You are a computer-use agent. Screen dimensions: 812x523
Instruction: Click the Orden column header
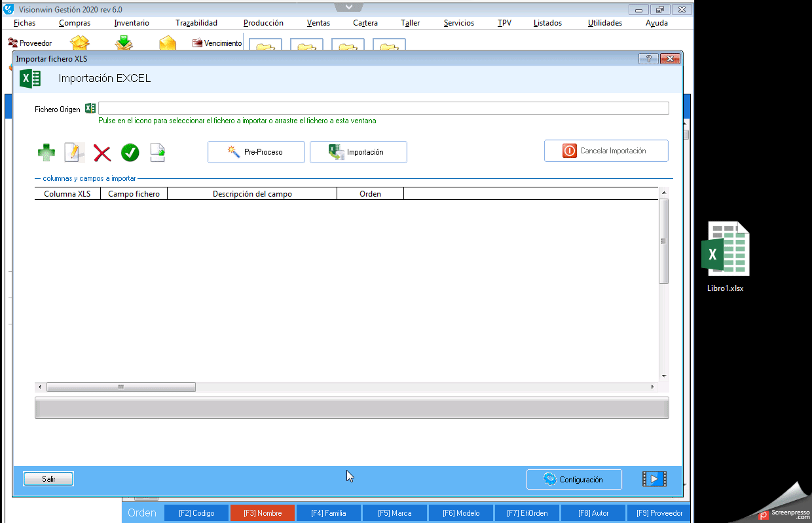[x=371, y=193]
